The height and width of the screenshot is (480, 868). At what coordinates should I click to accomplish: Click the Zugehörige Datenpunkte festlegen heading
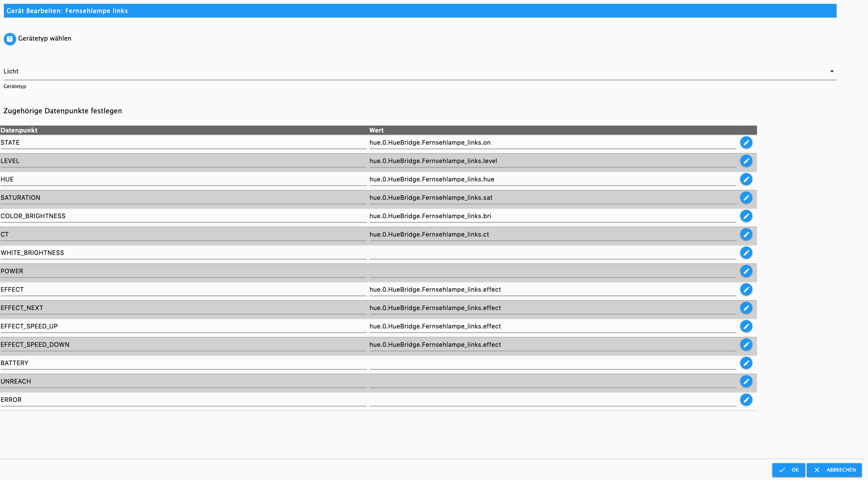(x=63, y=111)
